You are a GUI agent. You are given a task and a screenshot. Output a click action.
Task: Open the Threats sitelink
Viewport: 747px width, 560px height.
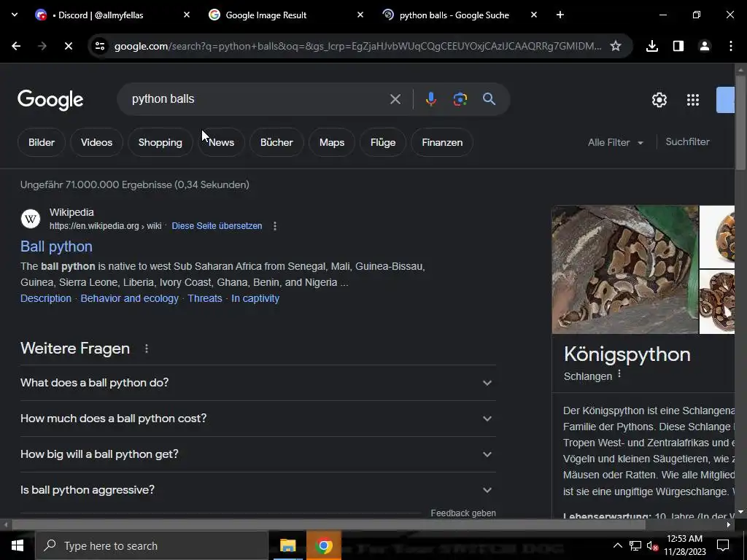(x=205, y=298)
